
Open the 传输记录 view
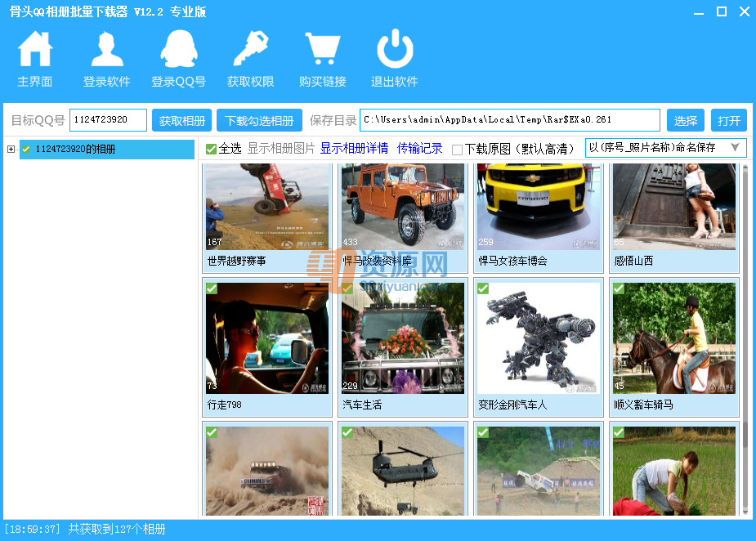click(x=419, y=149)
